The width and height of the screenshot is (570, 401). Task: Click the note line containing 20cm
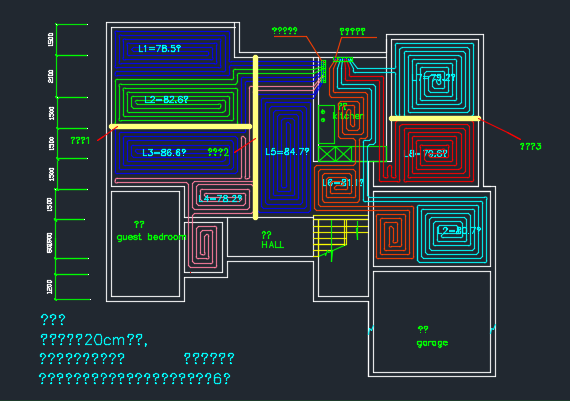(x=94, y=340)
